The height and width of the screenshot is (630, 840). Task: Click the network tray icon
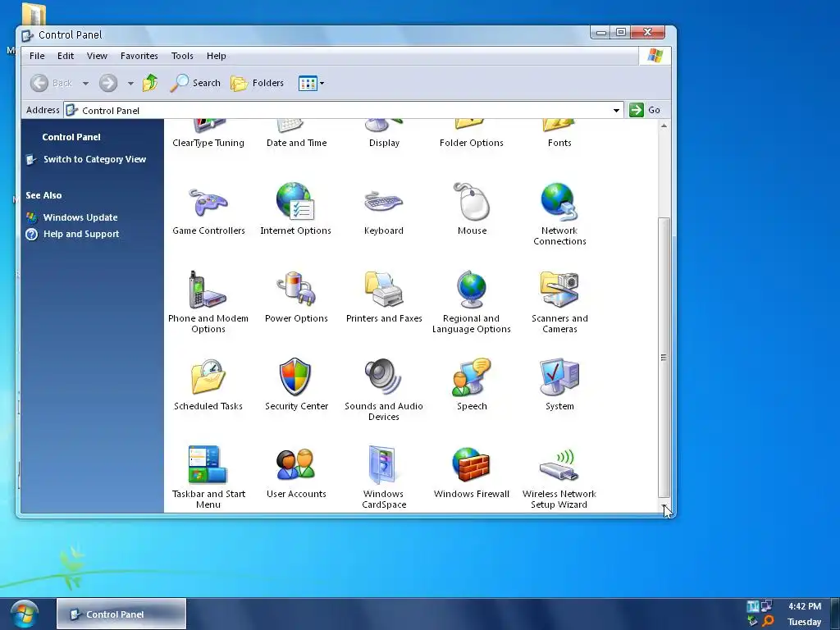click(x=767, y=606)
